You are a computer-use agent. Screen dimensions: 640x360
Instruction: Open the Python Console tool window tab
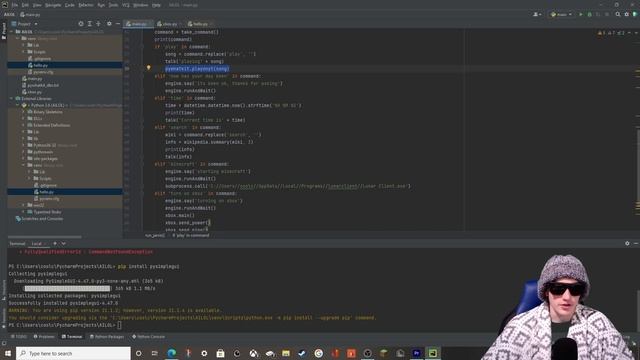[x=149, y=337]
